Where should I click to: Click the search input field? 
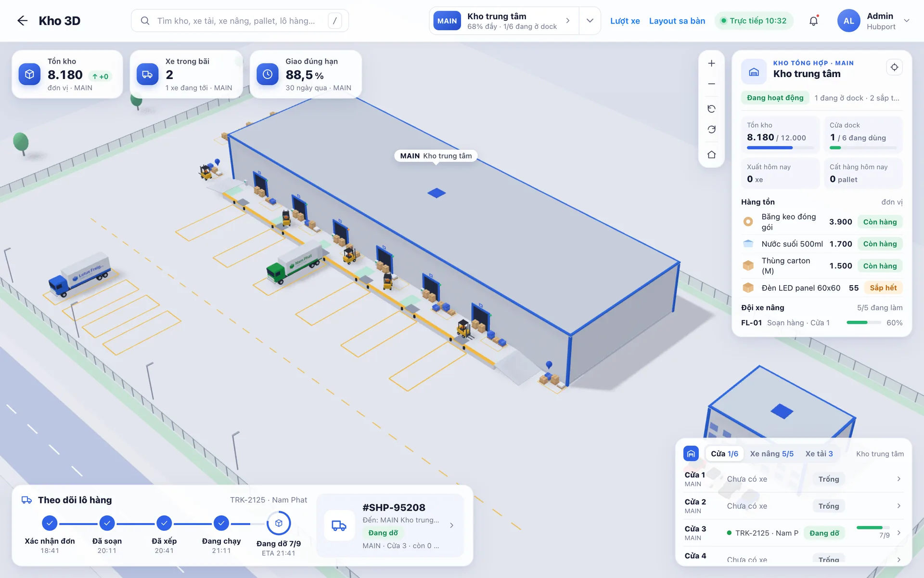pos(240,21)
